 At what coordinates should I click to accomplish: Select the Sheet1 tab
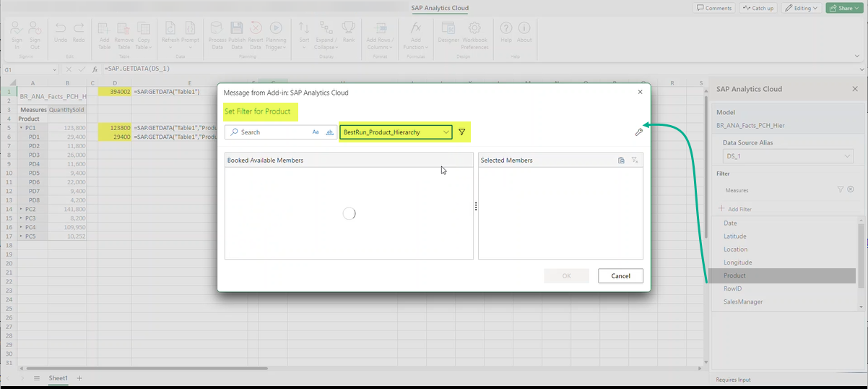coord(58,378)
